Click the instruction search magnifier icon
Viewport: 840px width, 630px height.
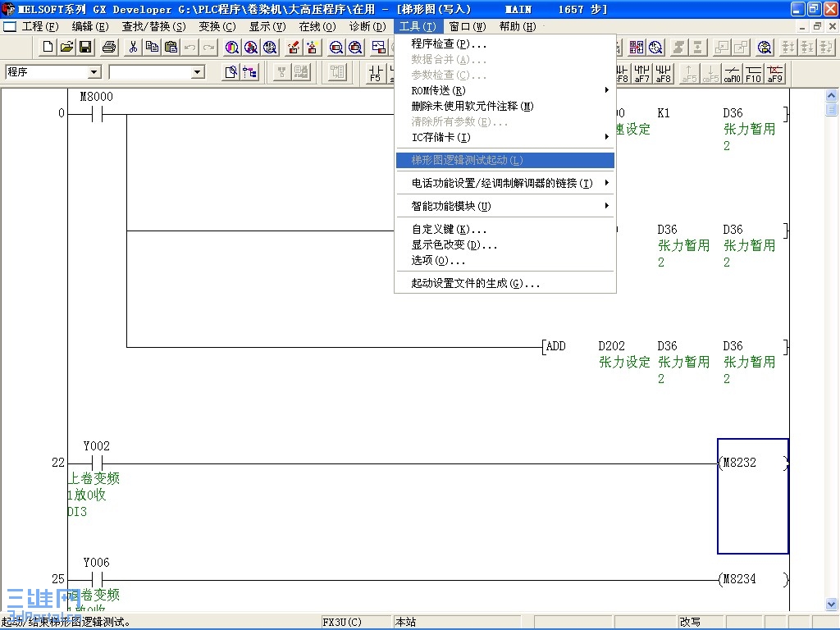251,47
